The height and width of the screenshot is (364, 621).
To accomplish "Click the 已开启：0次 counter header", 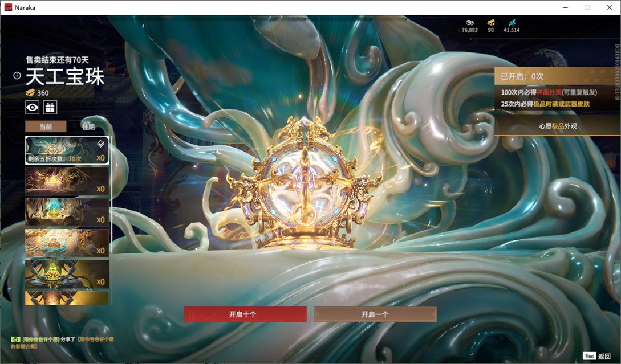I will click(558, 76).
